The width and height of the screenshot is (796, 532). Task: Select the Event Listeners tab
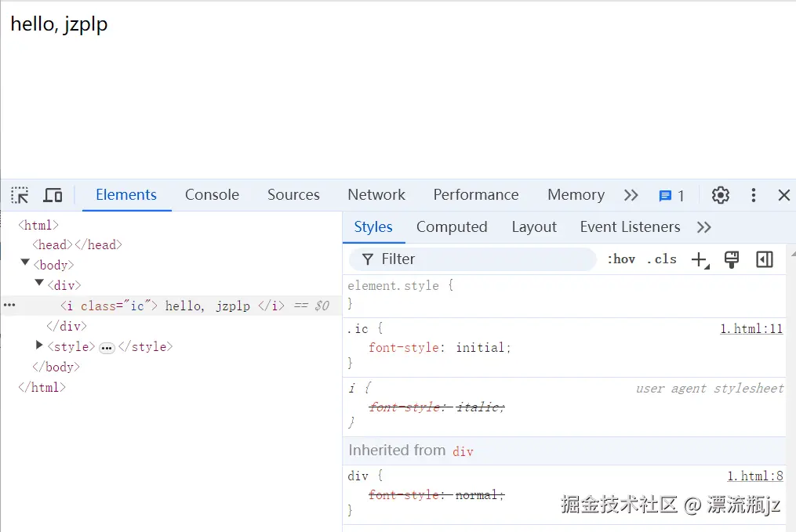(x=630, y=226)
